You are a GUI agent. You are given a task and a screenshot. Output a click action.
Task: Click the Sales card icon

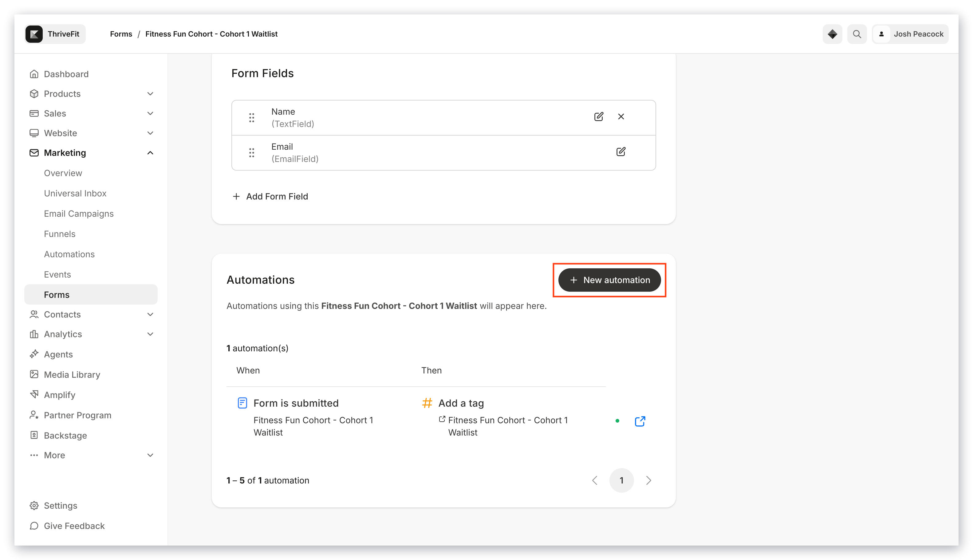[x=34, y=113]
